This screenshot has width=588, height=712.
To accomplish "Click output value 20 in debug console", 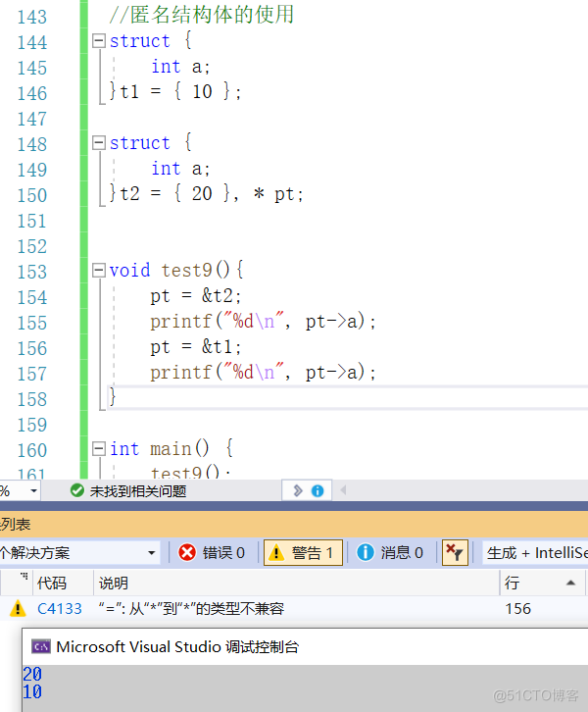I will pos(32,674).
